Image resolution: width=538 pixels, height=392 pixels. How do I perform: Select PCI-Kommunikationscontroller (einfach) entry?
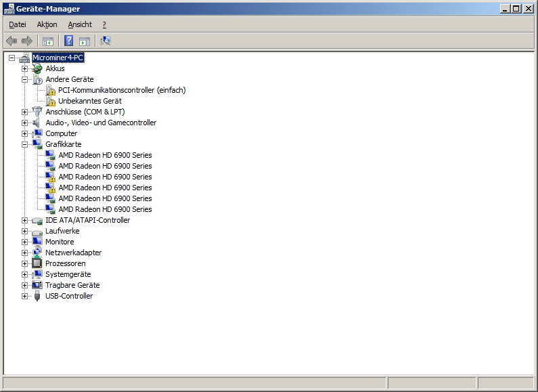point(122,90)
